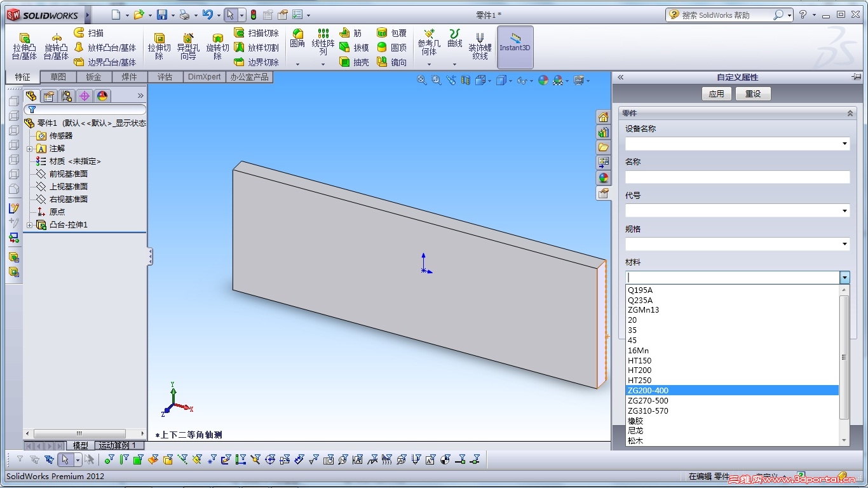868x488 pixels.
Task: Switch to the 焊件 weldments tab
Action: coord(130,77)
